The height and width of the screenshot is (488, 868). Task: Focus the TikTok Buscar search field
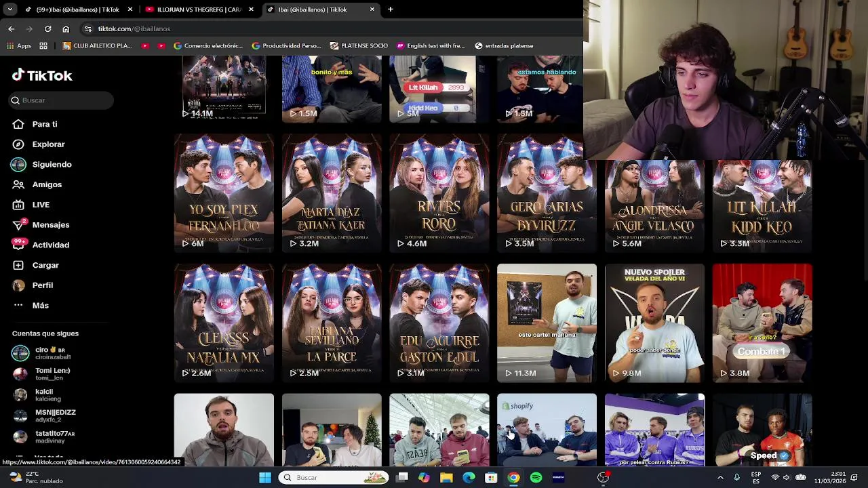pyautogui.click(x=62, y=100)
